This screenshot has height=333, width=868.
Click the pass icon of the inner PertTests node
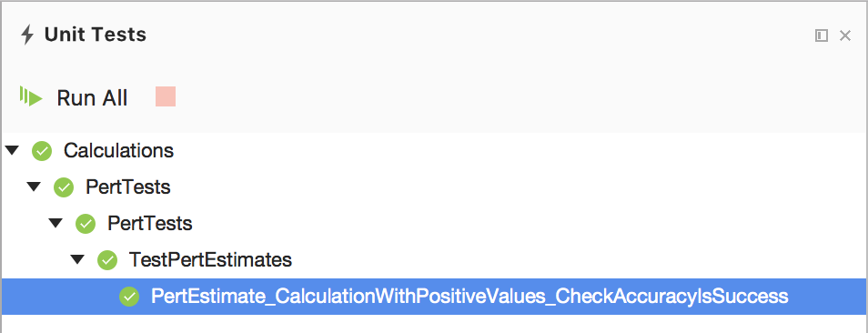coord(86,224)
